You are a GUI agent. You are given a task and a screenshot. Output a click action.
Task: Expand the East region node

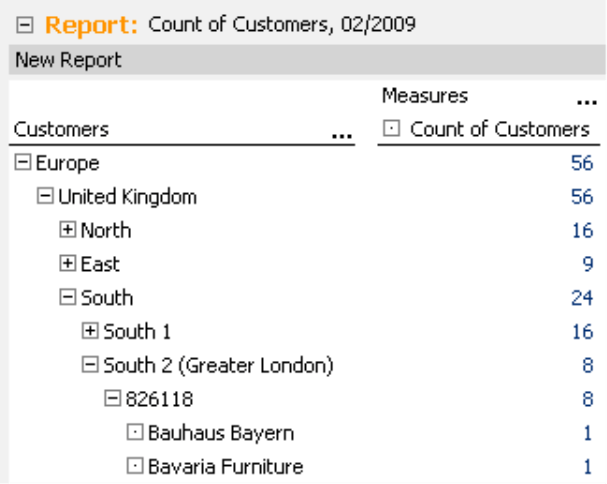[68, 263]
